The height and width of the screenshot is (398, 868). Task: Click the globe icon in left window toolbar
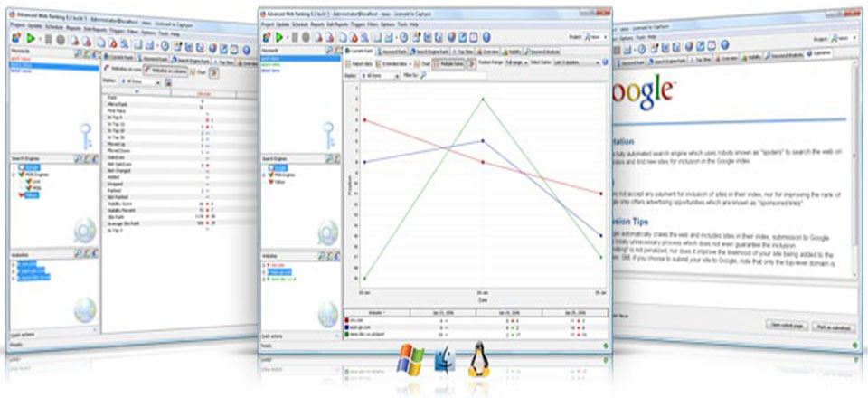[212, 47]
